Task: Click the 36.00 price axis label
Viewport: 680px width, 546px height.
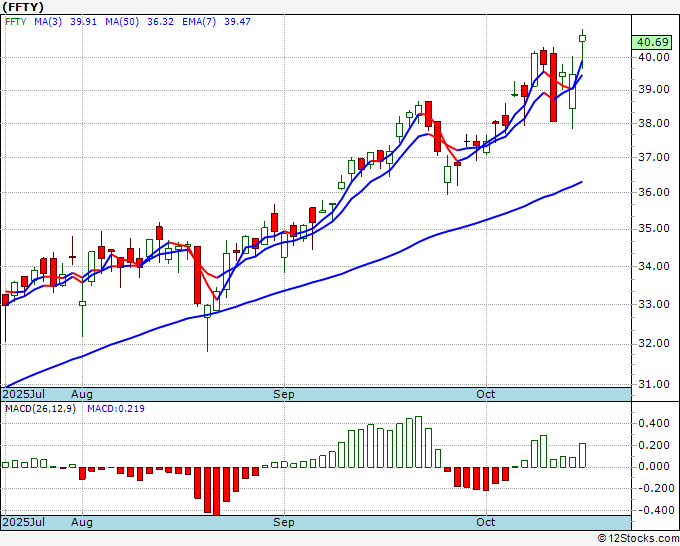Action: click(x=654, y=192)
